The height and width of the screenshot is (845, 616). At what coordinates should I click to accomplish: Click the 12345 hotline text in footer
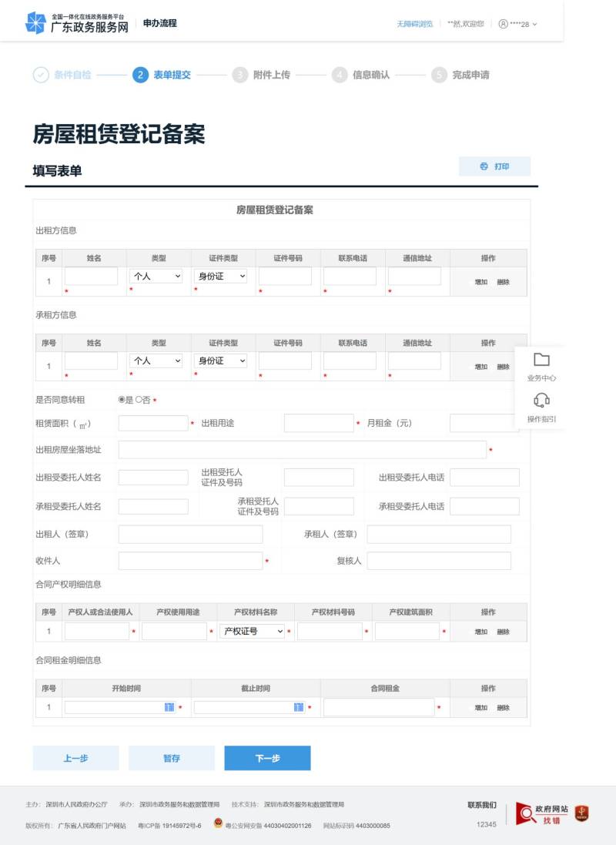pyautogui.click(x=486, y=824)
